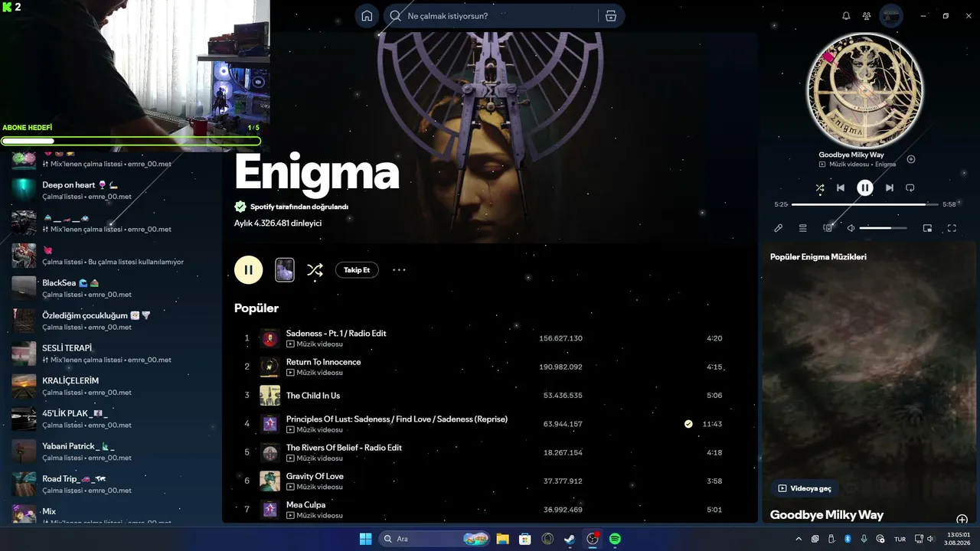This screenshot has height=551, width=980.
Task: Open the lyrics microphone icon
Action: [779, 228]
